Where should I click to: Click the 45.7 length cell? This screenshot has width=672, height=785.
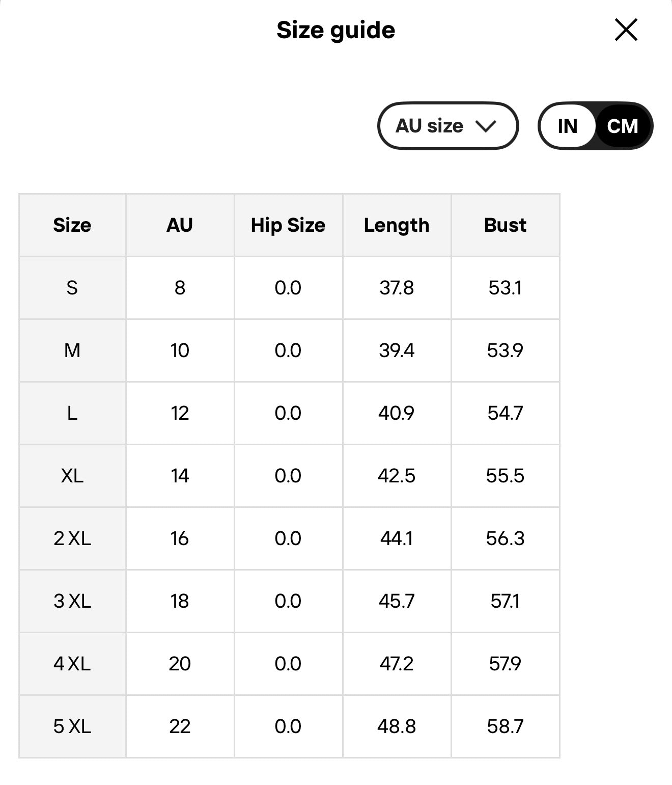pos(397,601)
